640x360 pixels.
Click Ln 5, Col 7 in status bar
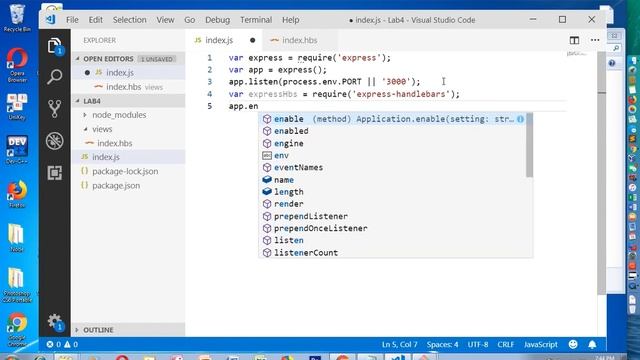point(400,344)
